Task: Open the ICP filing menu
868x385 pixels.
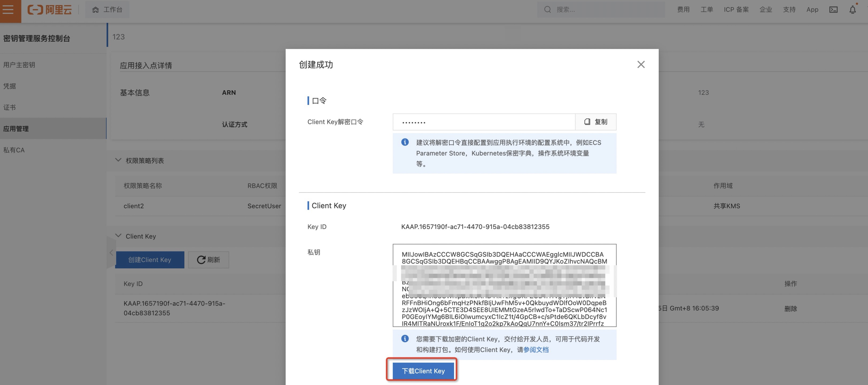Action: (736, 9)
